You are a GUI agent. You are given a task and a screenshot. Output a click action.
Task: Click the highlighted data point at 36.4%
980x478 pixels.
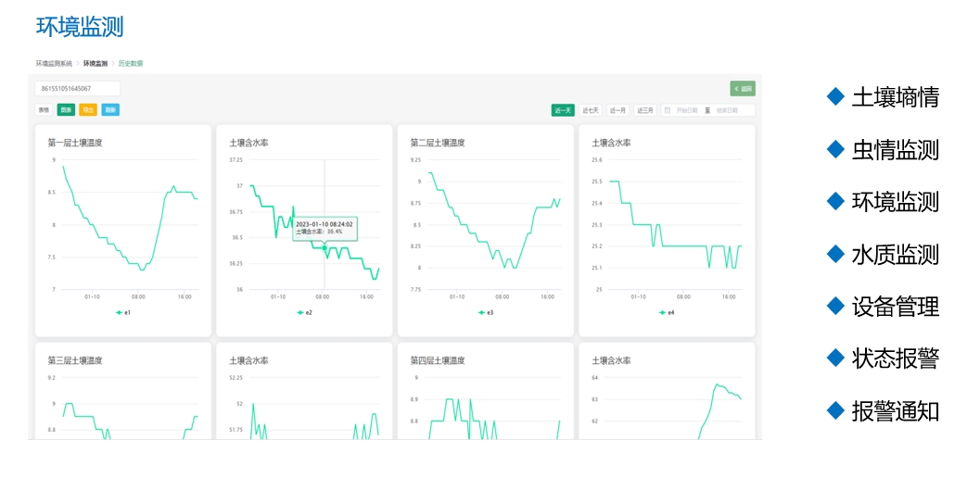coord(325,248)
